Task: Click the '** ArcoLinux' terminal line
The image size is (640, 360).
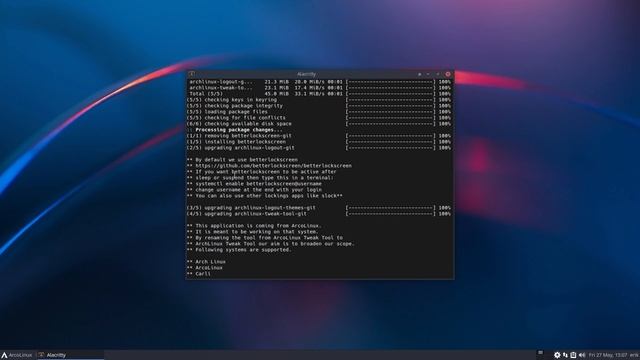Action: click(x=205, y=268)
